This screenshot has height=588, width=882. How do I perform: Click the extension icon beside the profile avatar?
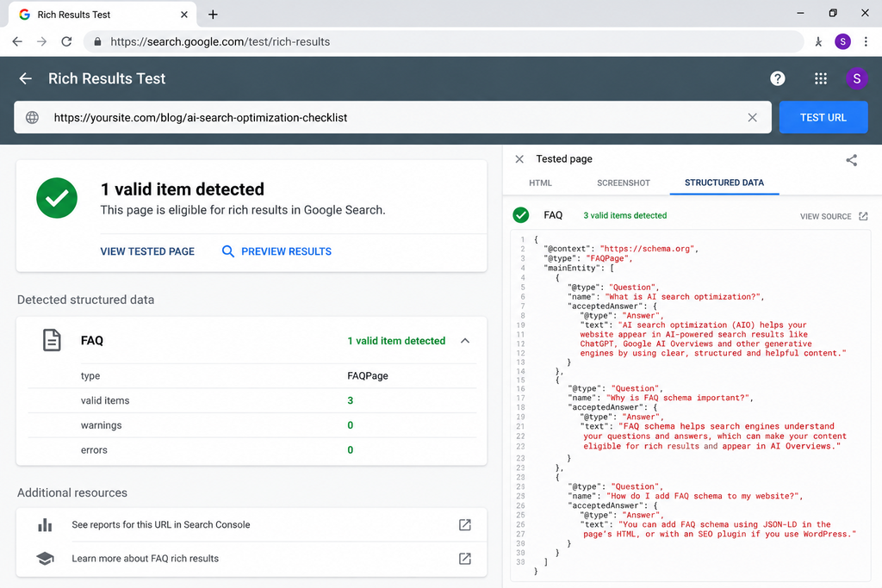(818, 41)
